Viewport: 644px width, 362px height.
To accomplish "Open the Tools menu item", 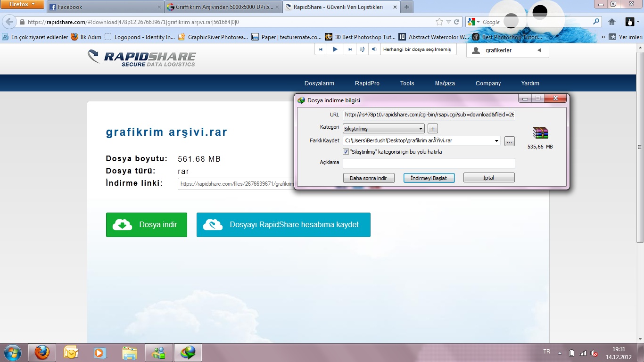I will (407, 83).
